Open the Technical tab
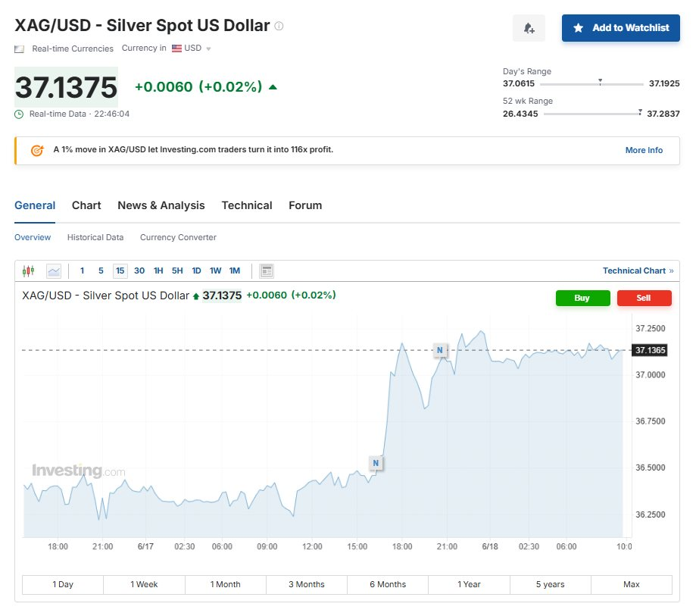The image size is (696, 616). (247, 205)
